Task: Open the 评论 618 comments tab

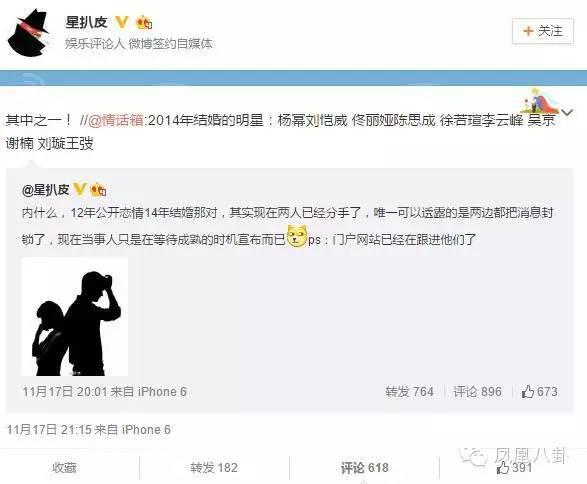Action: 364,468
